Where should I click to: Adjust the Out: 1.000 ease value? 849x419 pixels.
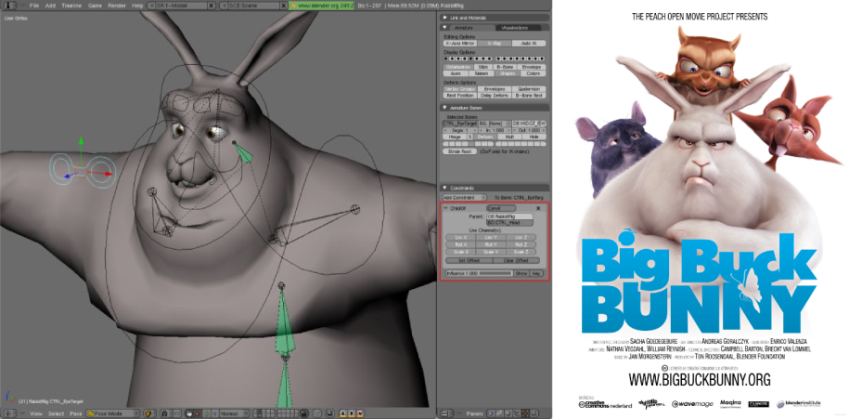point(529,130)
